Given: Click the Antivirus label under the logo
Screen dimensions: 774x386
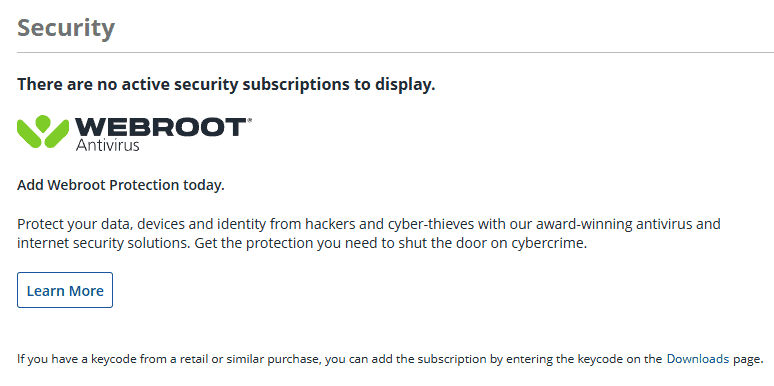Looking at the screenshot, I should (x=107, y=145).
